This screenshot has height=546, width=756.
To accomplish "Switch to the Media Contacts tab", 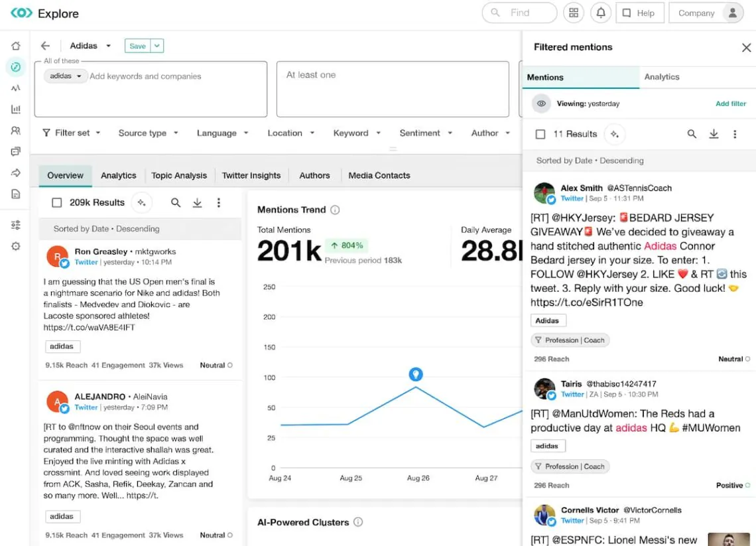I will tap(379, 176).
